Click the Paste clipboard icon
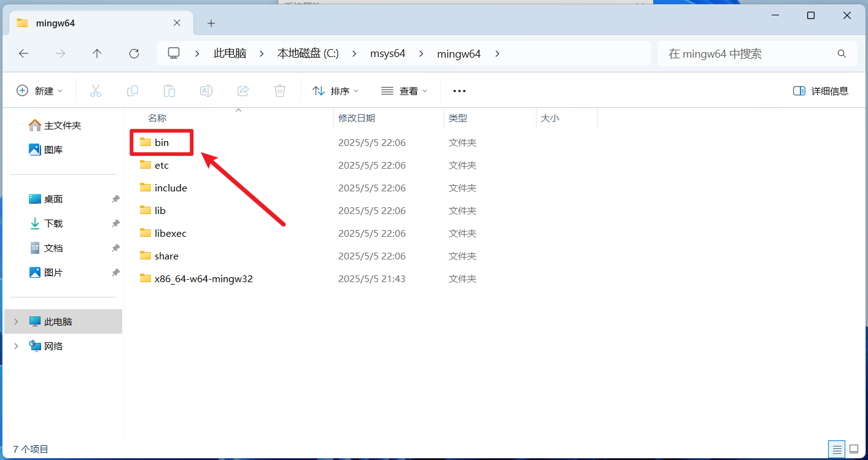The image size is (868, 460). [169, 91]
